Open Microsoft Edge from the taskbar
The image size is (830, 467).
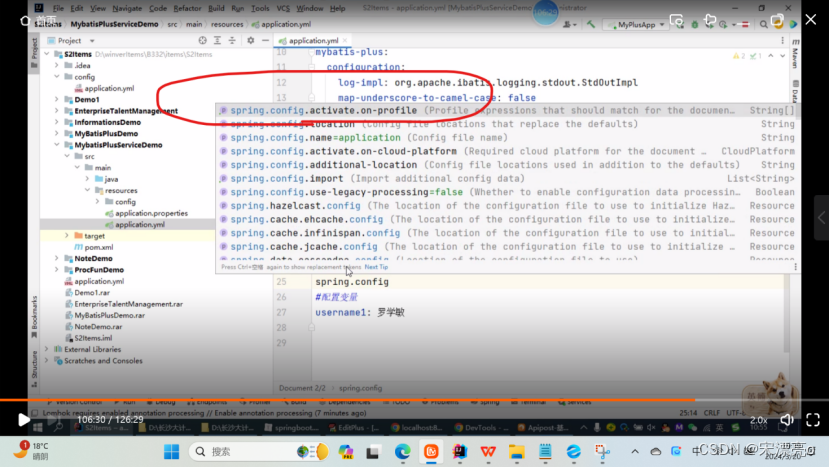[401, 452]
